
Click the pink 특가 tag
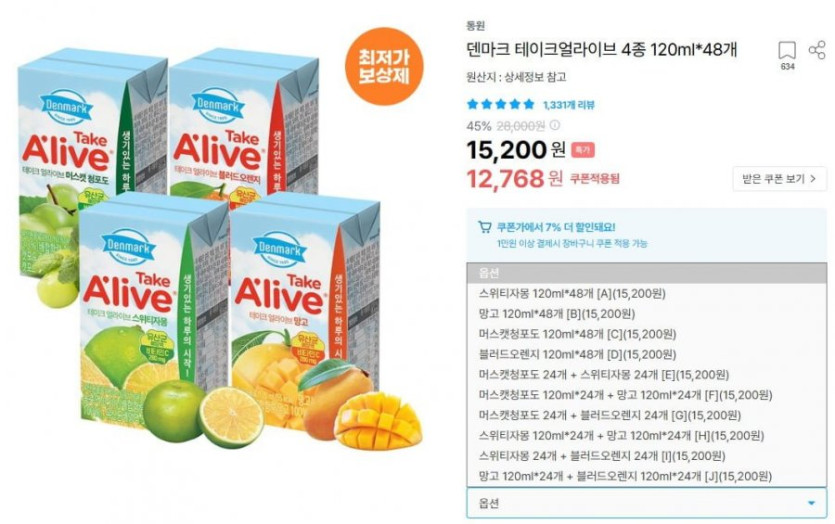click(583, 150)
